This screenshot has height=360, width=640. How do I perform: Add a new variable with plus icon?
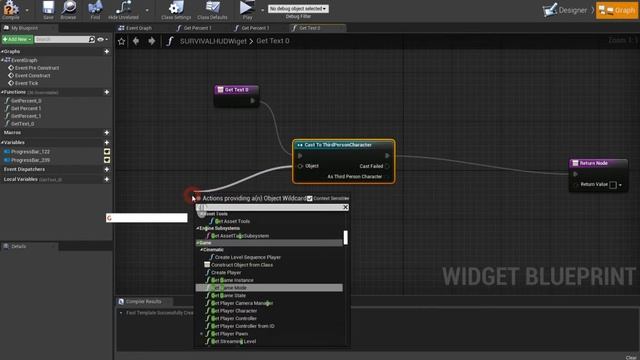tap(107, 142)
